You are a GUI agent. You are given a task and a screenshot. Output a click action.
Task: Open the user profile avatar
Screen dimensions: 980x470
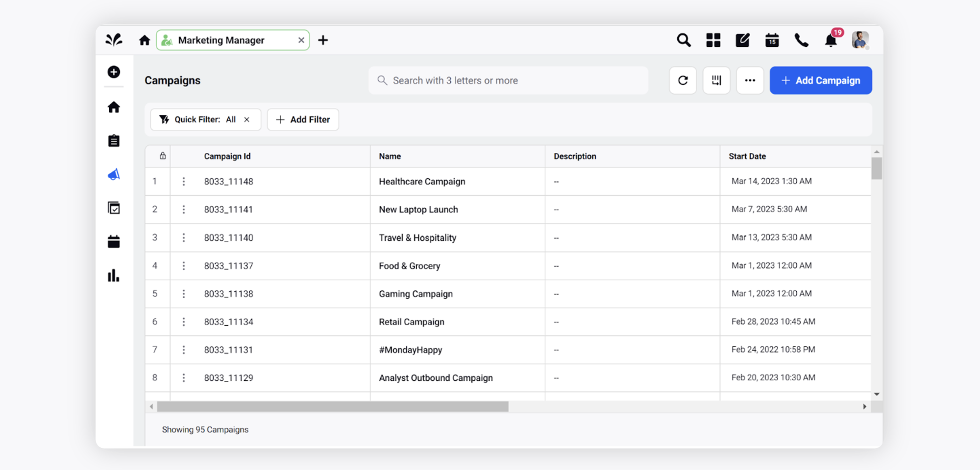[860, 40]
